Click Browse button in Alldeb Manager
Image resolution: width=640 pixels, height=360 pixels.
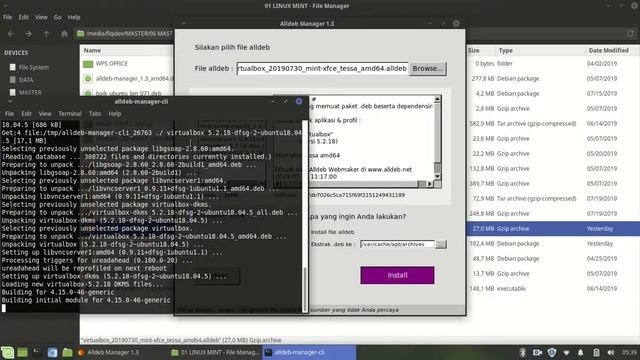point(428,69)
